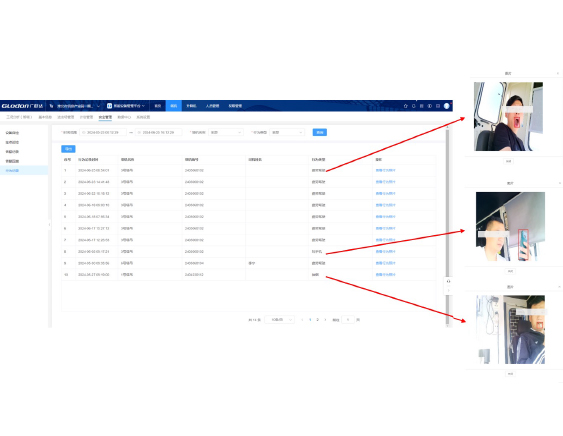Open 查看行为照片 link in row 9
563x436 pixels.
385,263
